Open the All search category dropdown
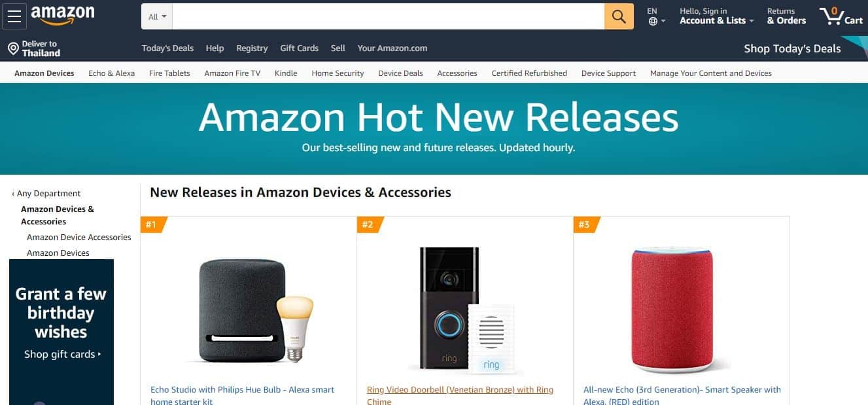 pyautogui.click(x=157, y=16)
